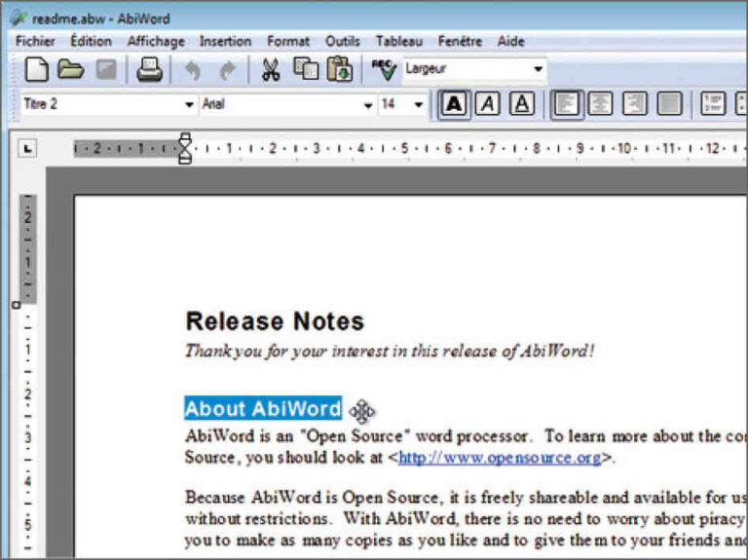Follow the http://www.opensource.org link
The width and height of the screenshot is (748, 560).
point(500,458)
